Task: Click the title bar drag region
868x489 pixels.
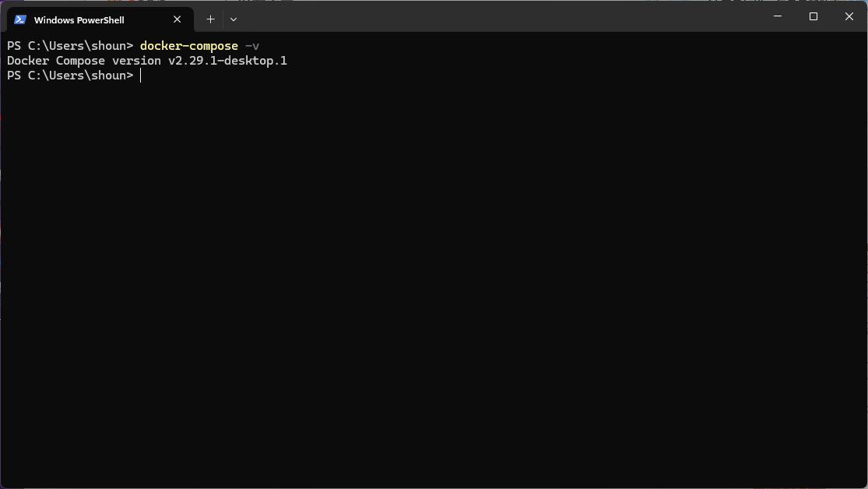Action: [467, 16]
